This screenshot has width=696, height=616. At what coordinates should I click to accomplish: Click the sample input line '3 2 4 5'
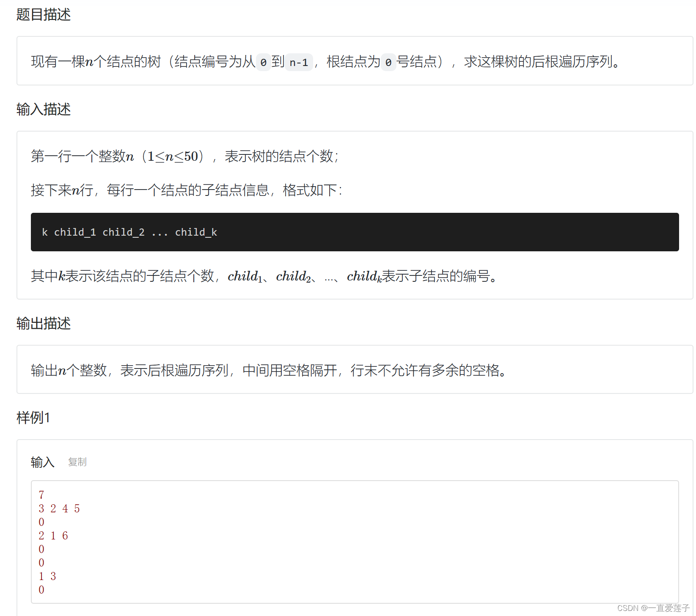(59, 509)
